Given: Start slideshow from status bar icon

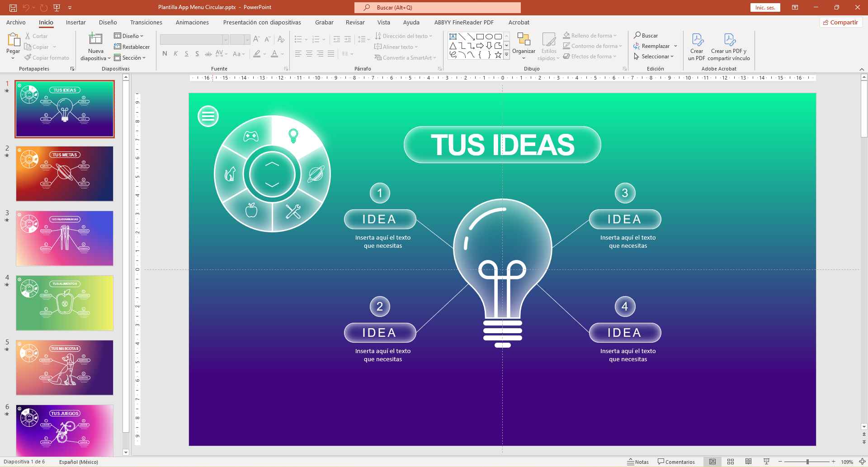Looking at the screenshot, I should [x=766, y=462].
